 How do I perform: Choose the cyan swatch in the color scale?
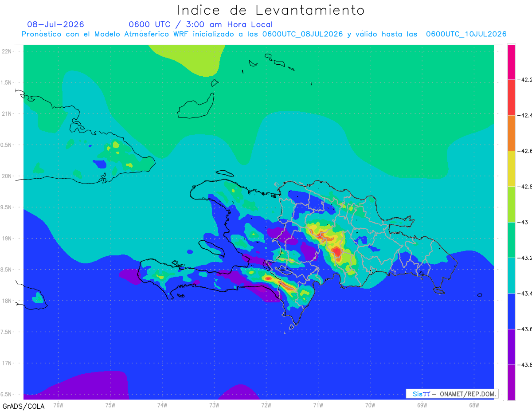tap(511, 275)
